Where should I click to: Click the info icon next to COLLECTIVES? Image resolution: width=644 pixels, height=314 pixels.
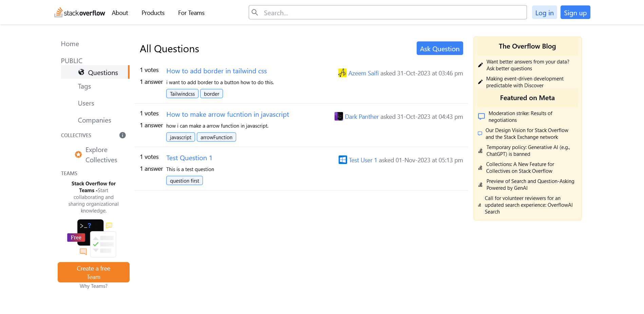pyautogui.click(x=122, y=135)
